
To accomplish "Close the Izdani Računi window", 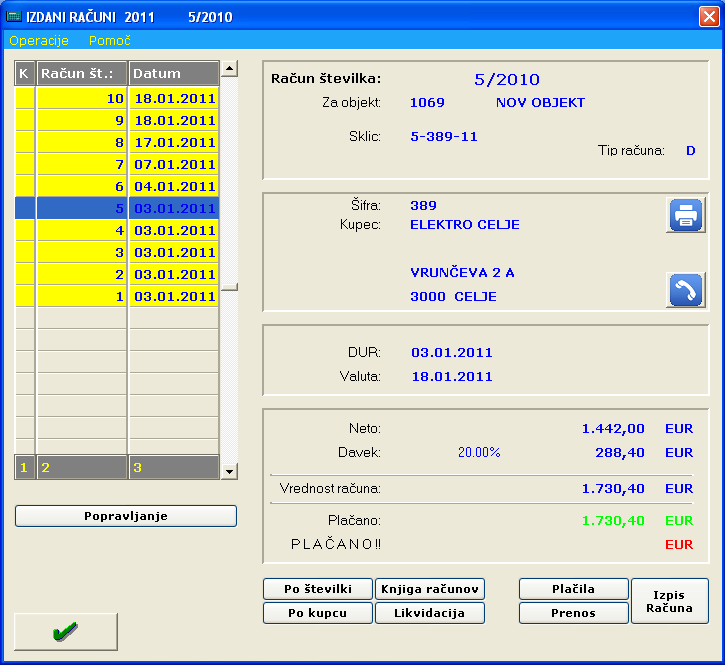I will click(708, 16).
